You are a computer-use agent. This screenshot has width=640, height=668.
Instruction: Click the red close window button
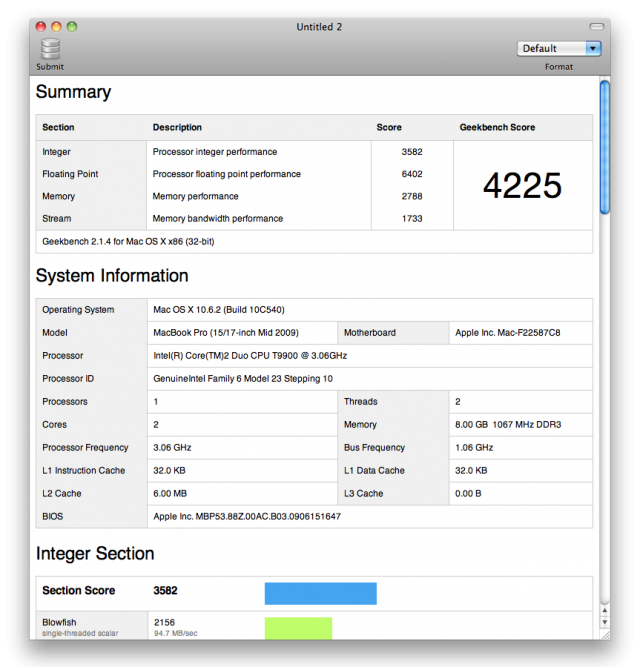coord(41,27)
